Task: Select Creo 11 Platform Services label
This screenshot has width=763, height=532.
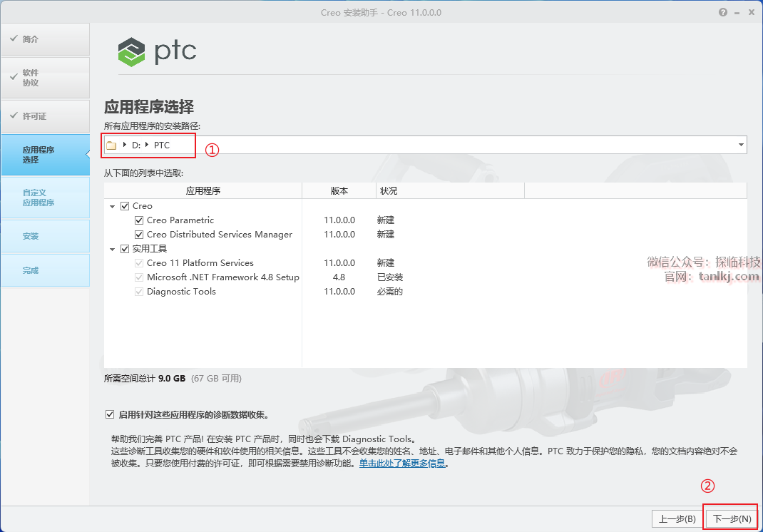Action: click(200, 263)
